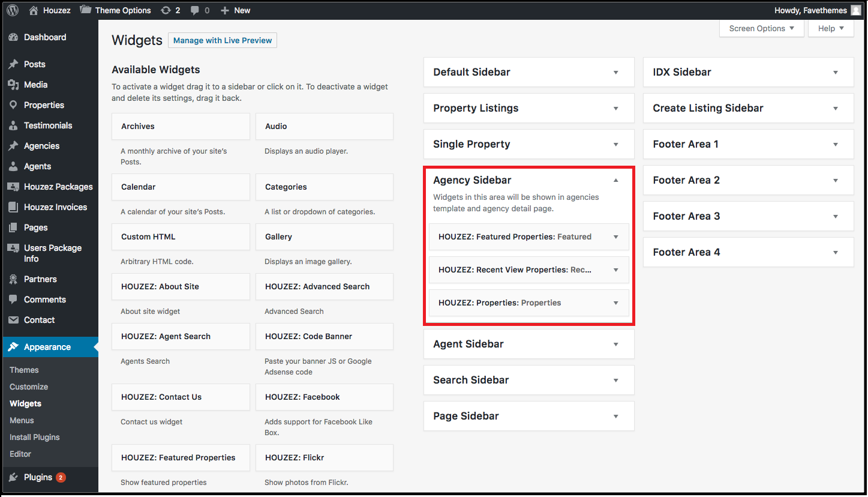Open Themes submenu item

24,370
